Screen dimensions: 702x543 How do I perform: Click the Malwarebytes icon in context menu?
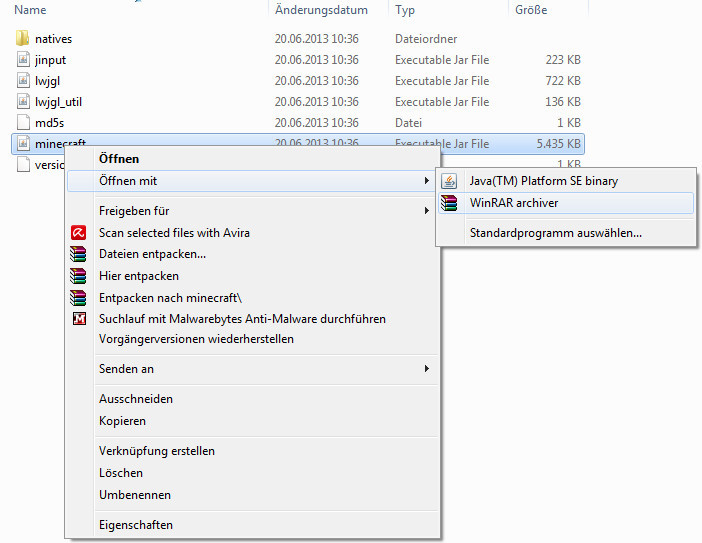(79, 319)
